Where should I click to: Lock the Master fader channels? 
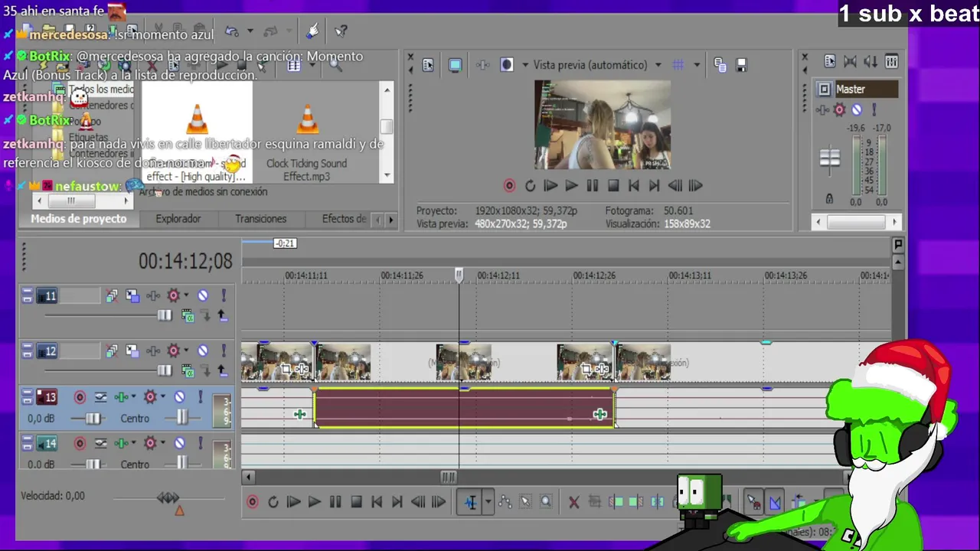point(829,199)
